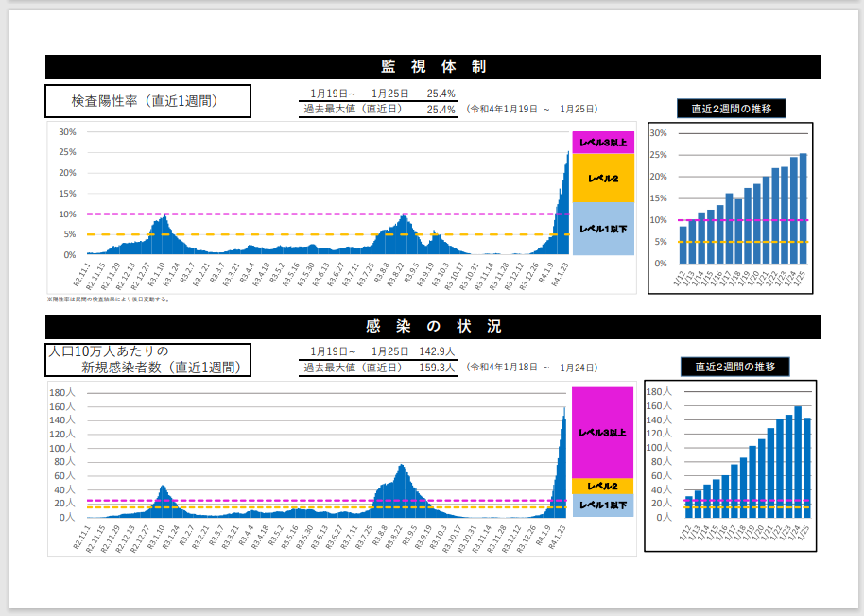Click the bottom 直近2週間の推移 label

point(734,367)
